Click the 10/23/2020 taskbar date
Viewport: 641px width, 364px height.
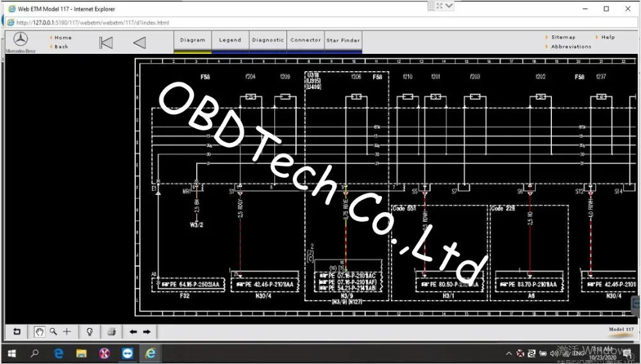pyautogui.click(x=603, y=358)
